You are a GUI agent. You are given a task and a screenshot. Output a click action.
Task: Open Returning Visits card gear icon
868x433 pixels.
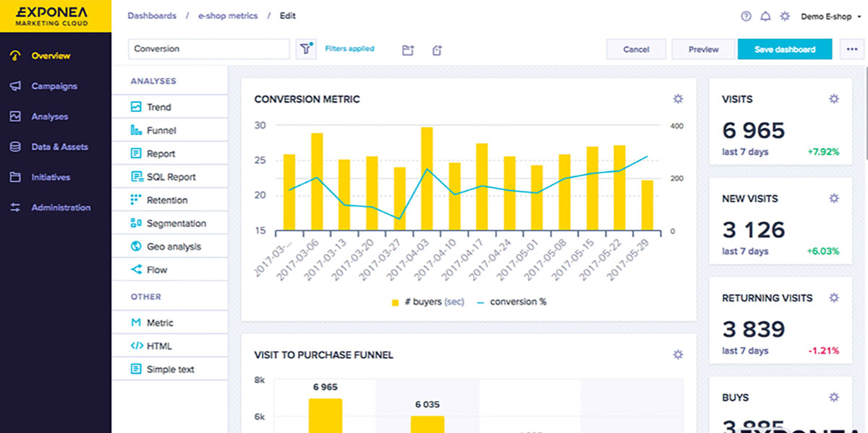point(834,298)
